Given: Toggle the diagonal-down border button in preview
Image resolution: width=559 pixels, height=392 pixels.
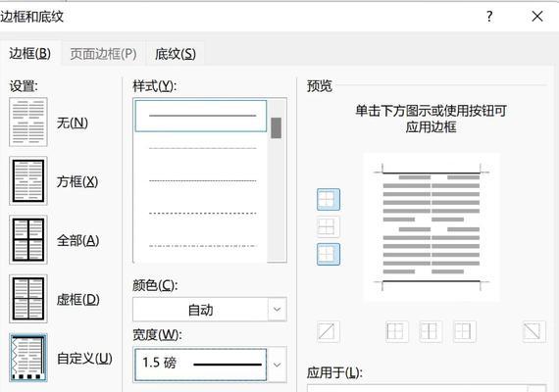Looking at the screenshot, I should [x=534, y=331].
